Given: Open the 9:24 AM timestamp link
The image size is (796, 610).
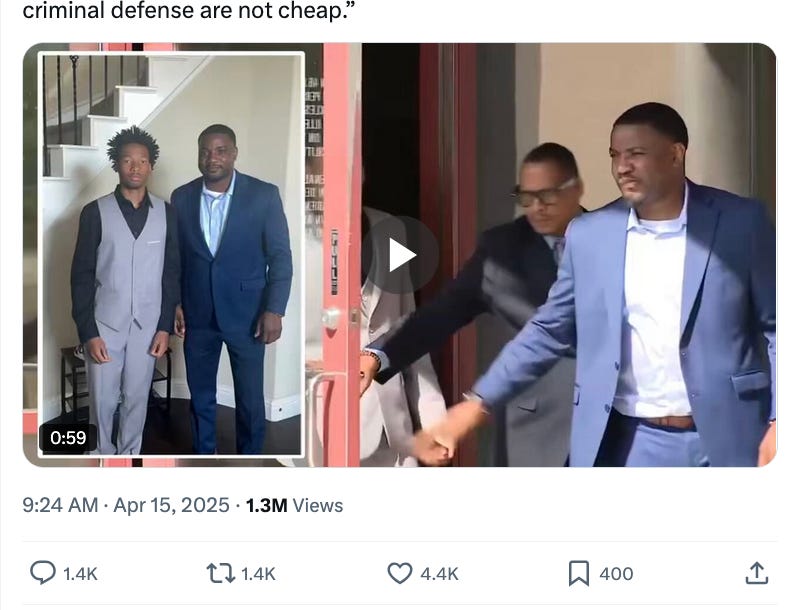Looking at the screenshot, I should 60,505.
